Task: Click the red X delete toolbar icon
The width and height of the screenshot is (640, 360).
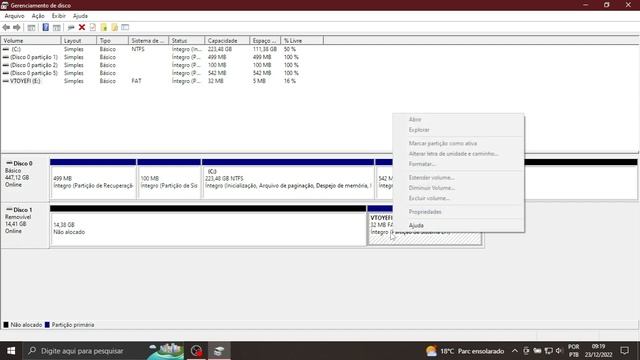Action: point(82,27)
